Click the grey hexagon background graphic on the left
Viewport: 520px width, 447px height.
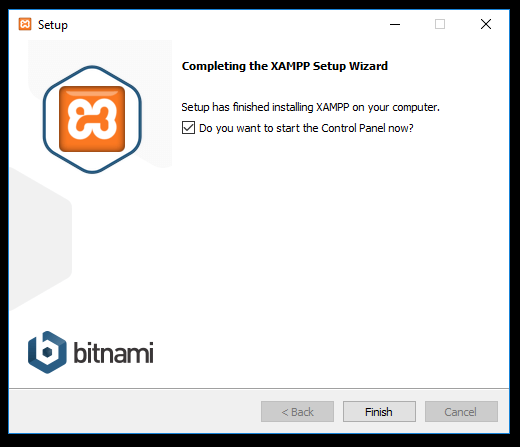40,240
